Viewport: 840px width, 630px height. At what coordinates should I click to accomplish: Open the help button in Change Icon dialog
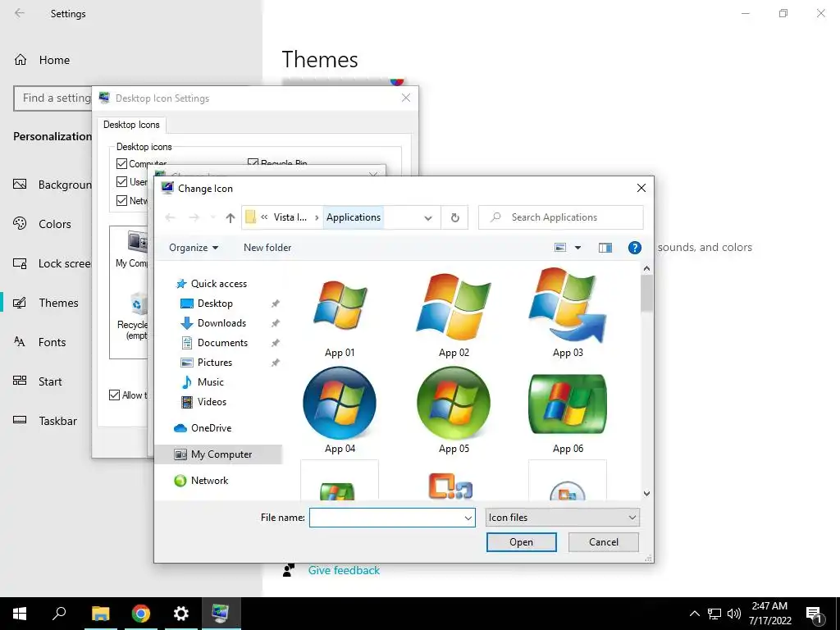tap(634, 248)
